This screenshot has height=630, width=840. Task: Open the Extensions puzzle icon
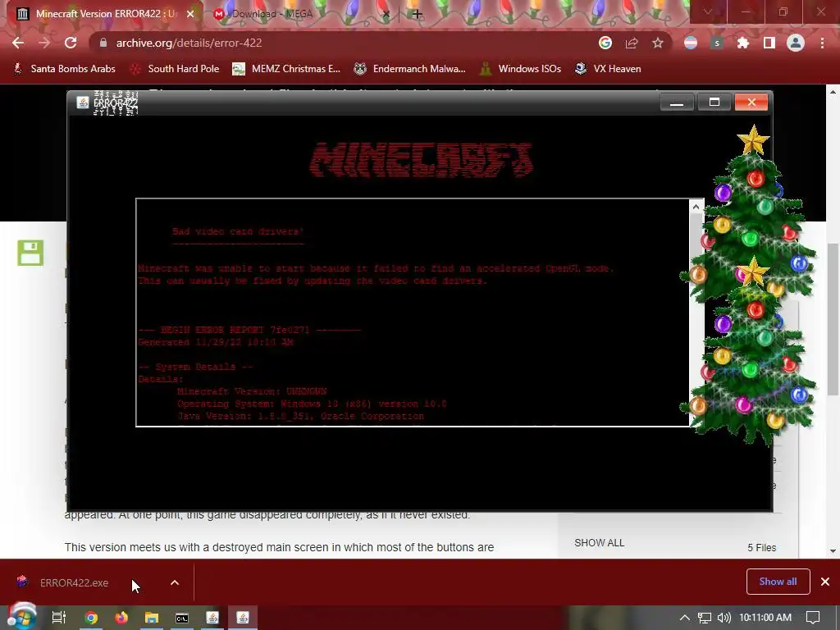[743, 43]
